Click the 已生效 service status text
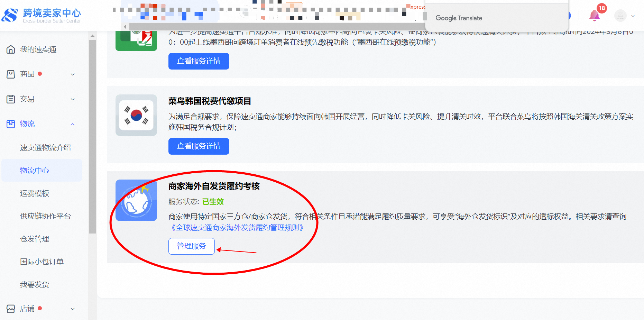 tap(213, 202)
